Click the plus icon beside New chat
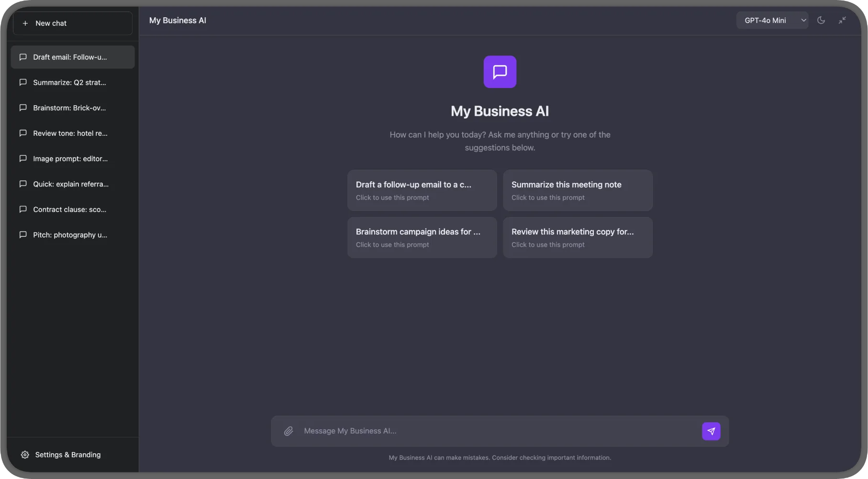Screen dimensions: 868x479 [x=25, y=23]
